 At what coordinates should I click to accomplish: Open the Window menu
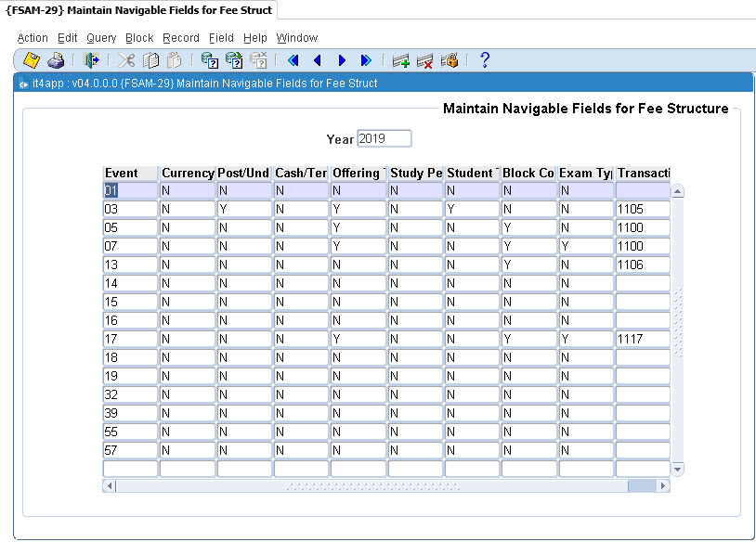click(297, 38)
